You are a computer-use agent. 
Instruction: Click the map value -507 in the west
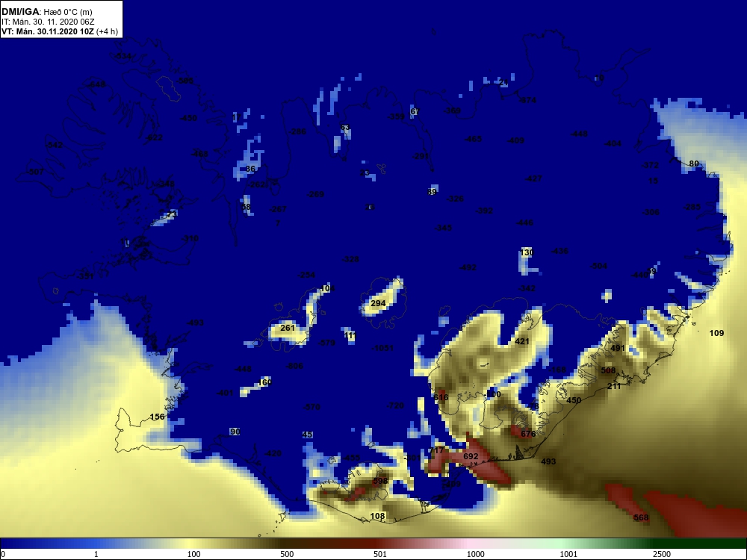point(35,172)
